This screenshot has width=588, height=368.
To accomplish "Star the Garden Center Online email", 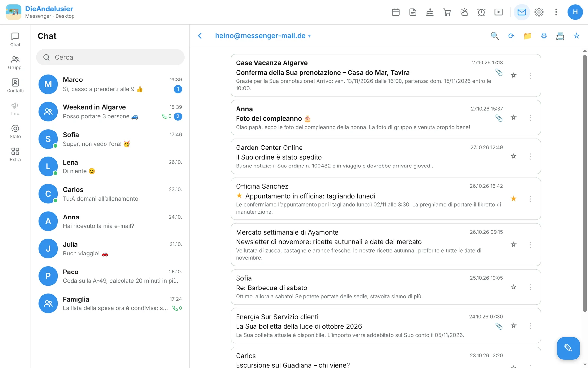I will [514, 156].
